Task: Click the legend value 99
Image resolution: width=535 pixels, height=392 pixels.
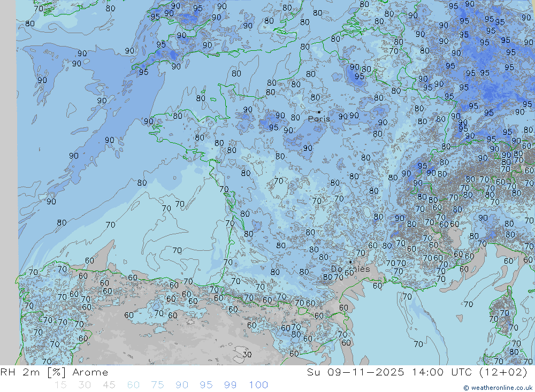Action: click(230, 385)
